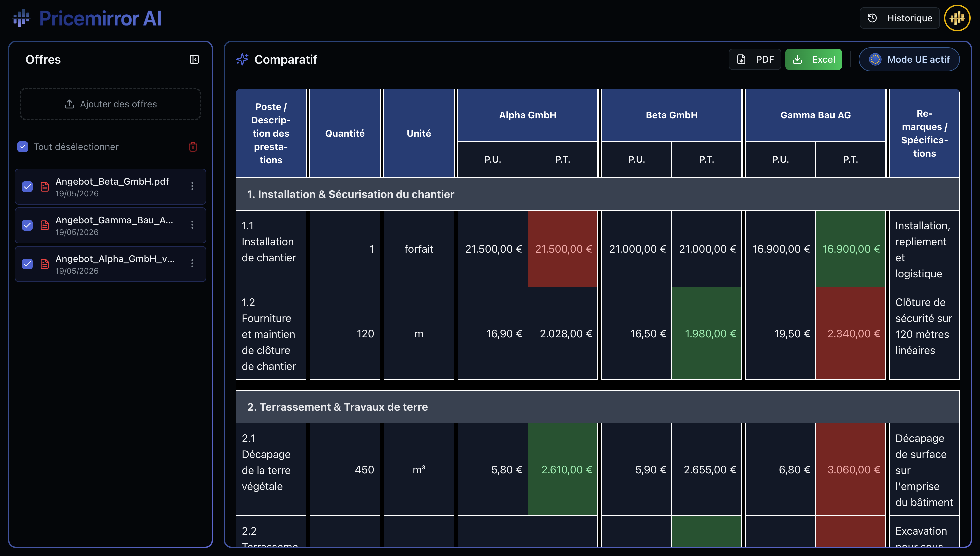The height and width of the screenshot is (556, 980).
Task: Click section 2. Terrassement & Travaux de terre
Action: tap(597, 407)
